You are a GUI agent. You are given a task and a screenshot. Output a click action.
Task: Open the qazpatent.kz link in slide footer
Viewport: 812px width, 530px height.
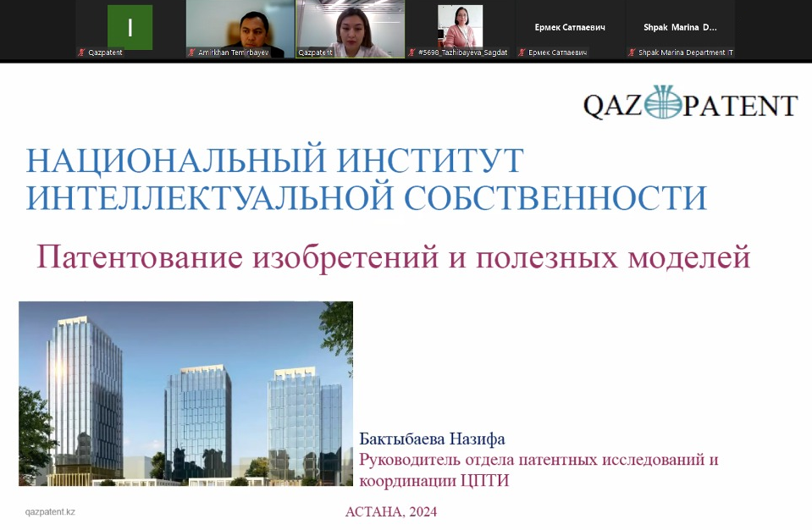pyautogui.click(x=50, y=512)
